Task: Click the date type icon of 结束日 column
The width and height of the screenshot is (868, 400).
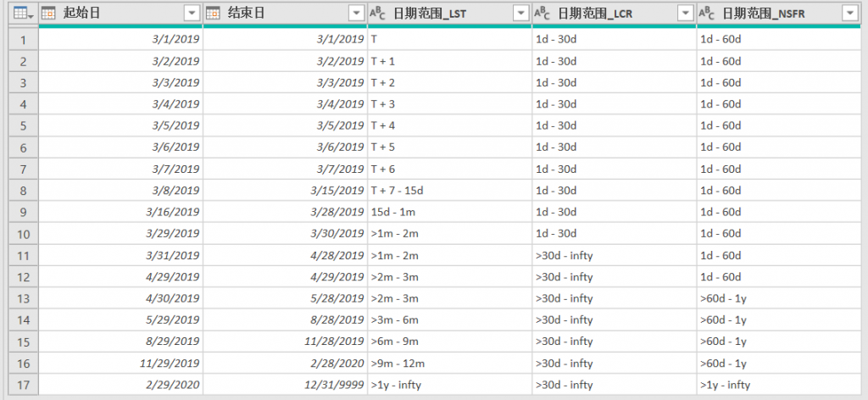Action: tap(213, 14)
